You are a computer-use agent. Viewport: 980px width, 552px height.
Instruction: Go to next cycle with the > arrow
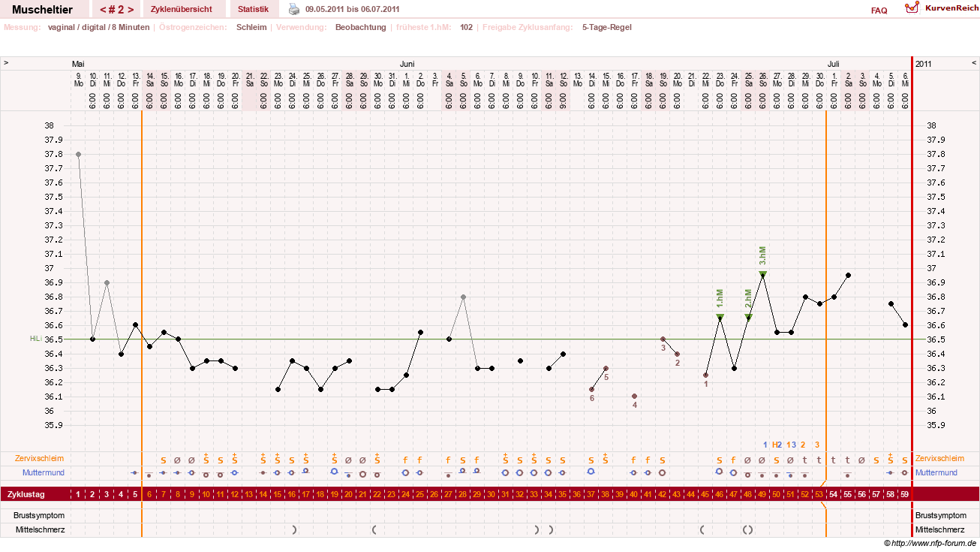pos(131,10)
